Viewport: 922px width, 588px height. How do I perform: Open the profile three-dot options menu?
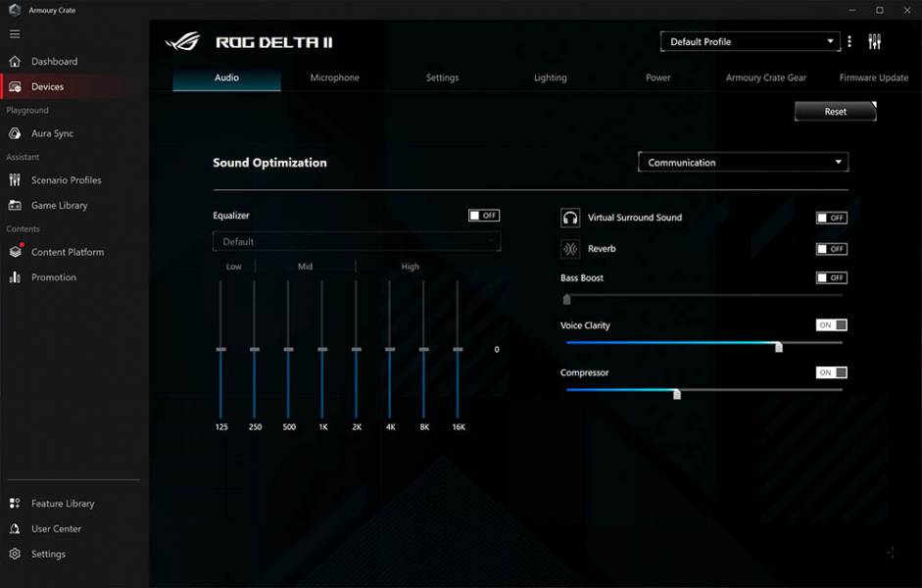pyautogui.click(x=849, y=41)
